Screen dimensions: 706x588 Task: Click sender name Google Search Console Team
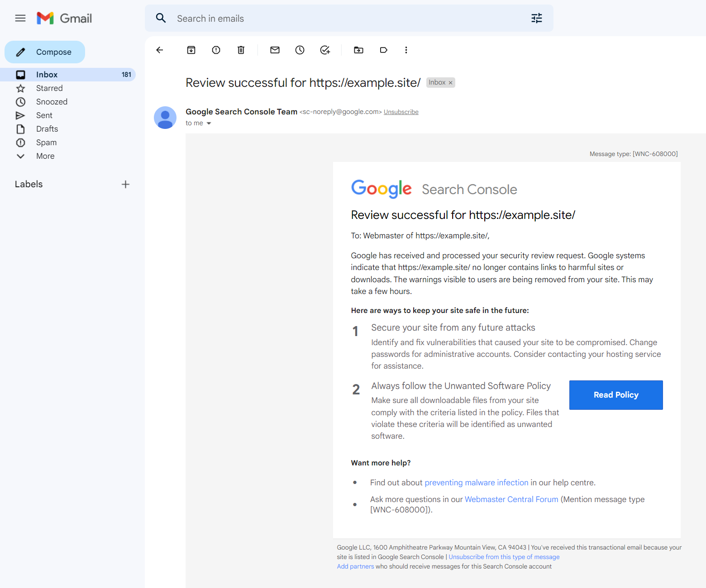click(x=241, y=112)
